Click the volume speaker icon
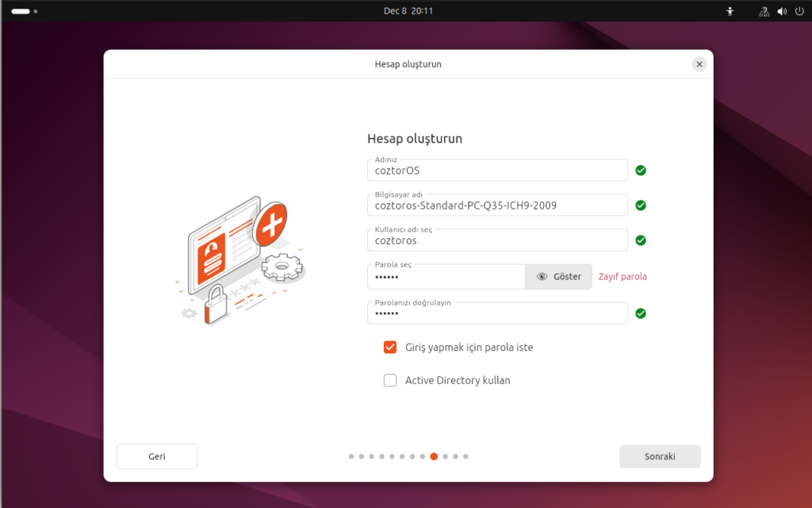 pos(781,11)
